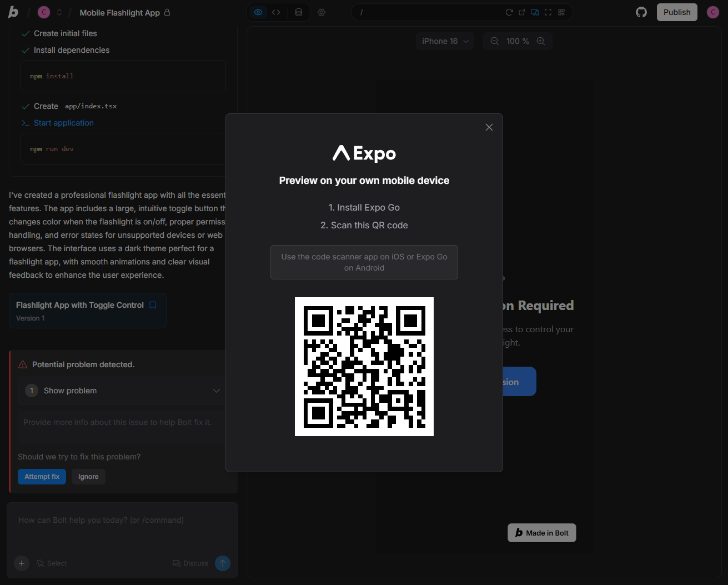The height and width of the screenshot is (585, 728).
Task: Click the Attempt fix button
Action: click(42, 476)
